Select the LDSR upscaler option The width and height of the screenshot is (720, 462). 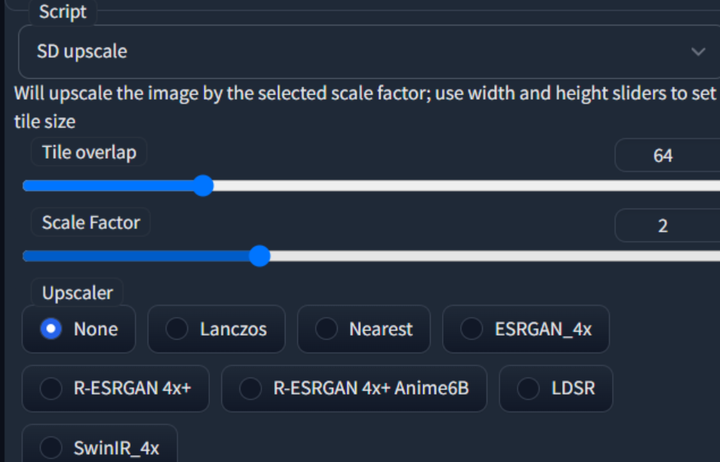click(529, 388)
